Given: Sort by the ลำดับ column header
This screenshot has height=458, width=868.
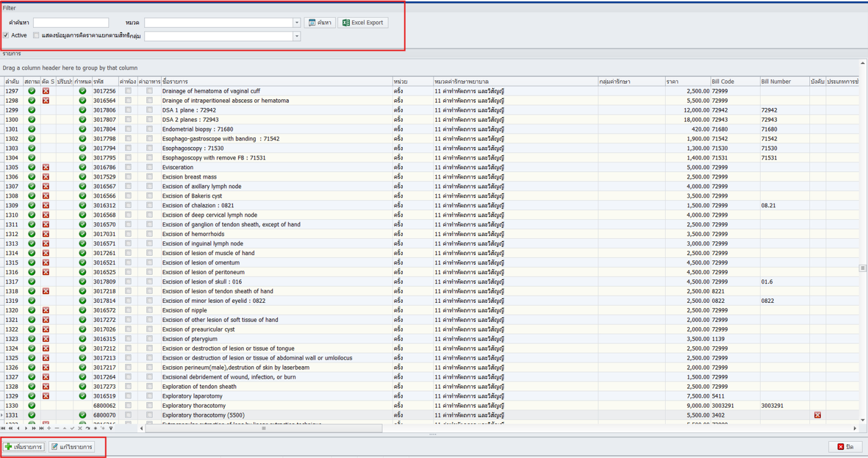Looking at the screenshot, I should coord(14,82).
